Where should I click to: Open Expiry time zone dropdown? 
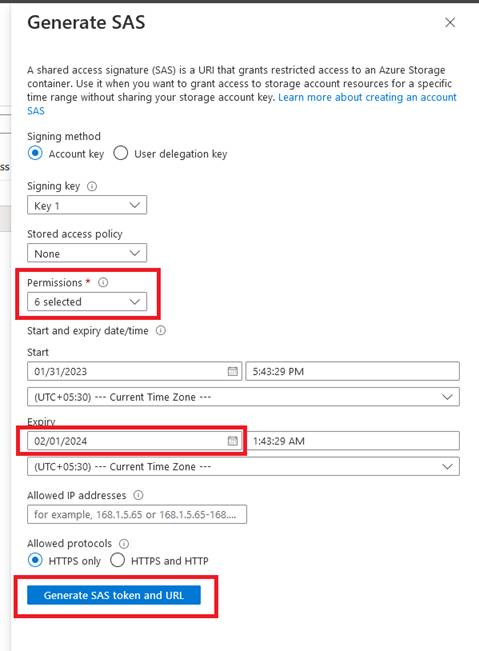243,466
